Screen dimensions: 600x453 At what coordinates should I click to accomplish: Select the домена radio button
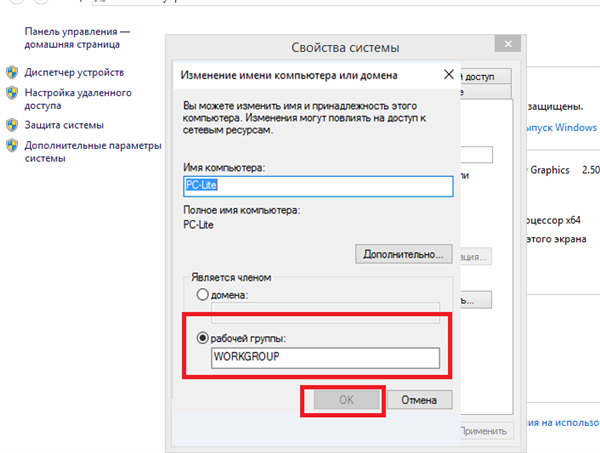pos(202,295)
